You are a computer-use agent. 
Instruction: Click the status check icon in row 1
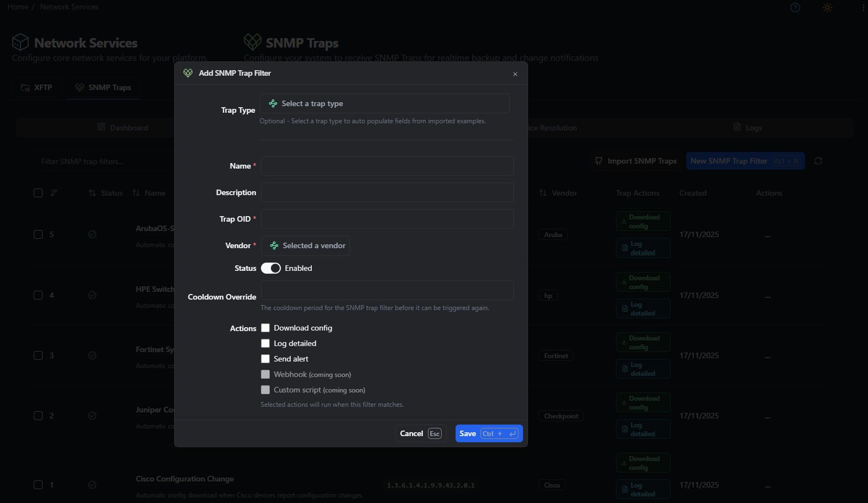92,485
